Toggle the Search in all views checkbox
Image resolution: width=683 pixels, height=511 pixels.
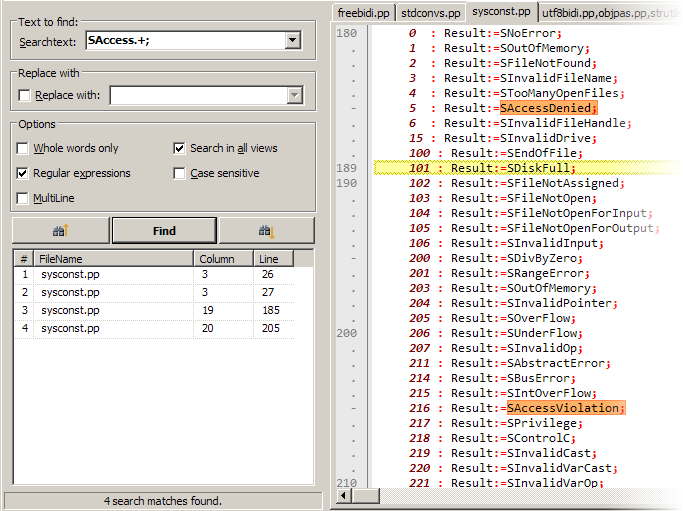pos(180,148)
